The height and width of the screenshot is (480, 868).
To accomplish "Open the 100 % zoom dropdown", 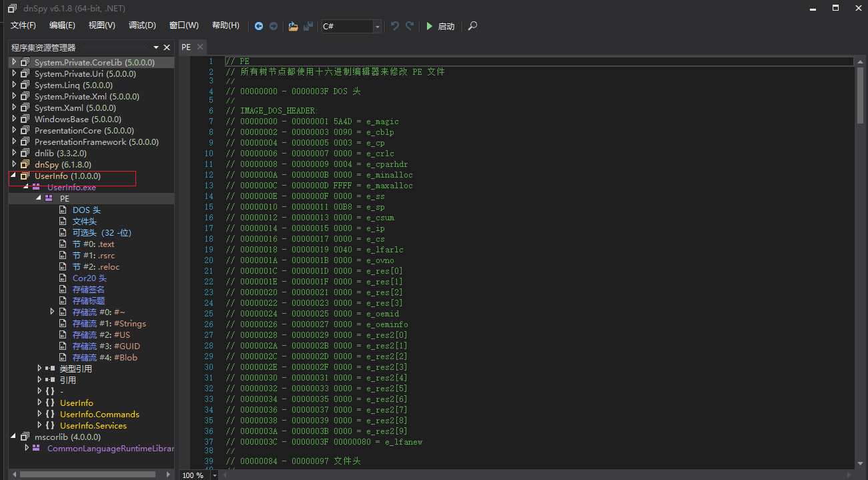I will pyautogui.click(x=214, y=475).
